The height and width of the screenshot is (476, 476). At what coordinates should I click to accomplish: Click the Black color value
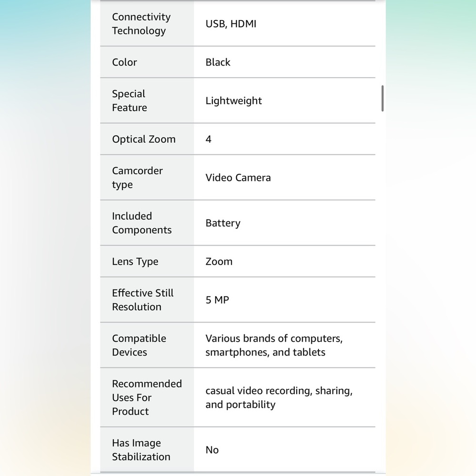tap(218, 62)
